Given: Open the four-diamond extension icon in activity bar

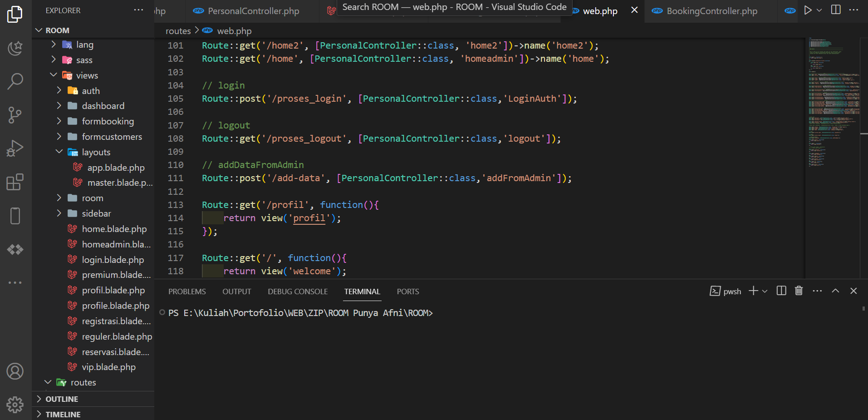Looking at the screenshot, I should pyautogui.click(x=15, y=249).
